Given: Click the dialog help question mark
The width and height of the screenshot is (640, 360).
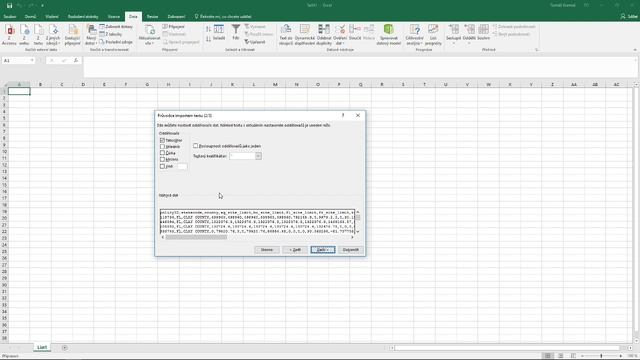Looking at the screenshot, I should pyautogui.click(x=343, y=116).
